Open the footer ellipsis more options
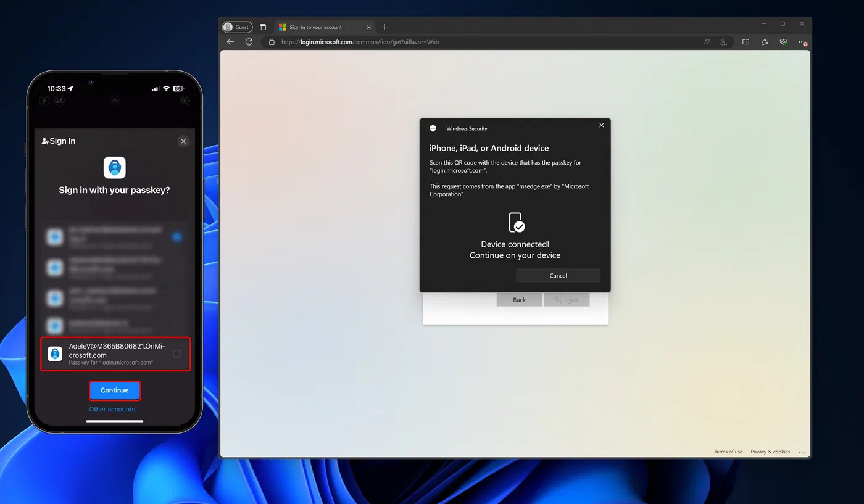 coord(802,452)
